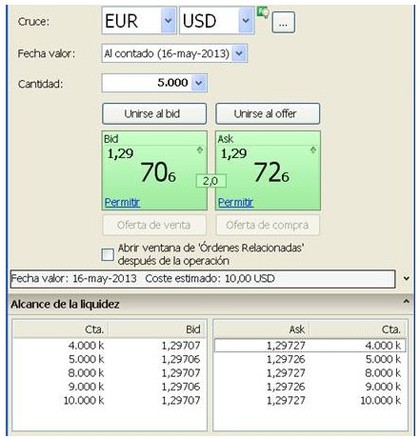
Task: Click the ellipsis button next to USD
Action: [x=283, y=22]
